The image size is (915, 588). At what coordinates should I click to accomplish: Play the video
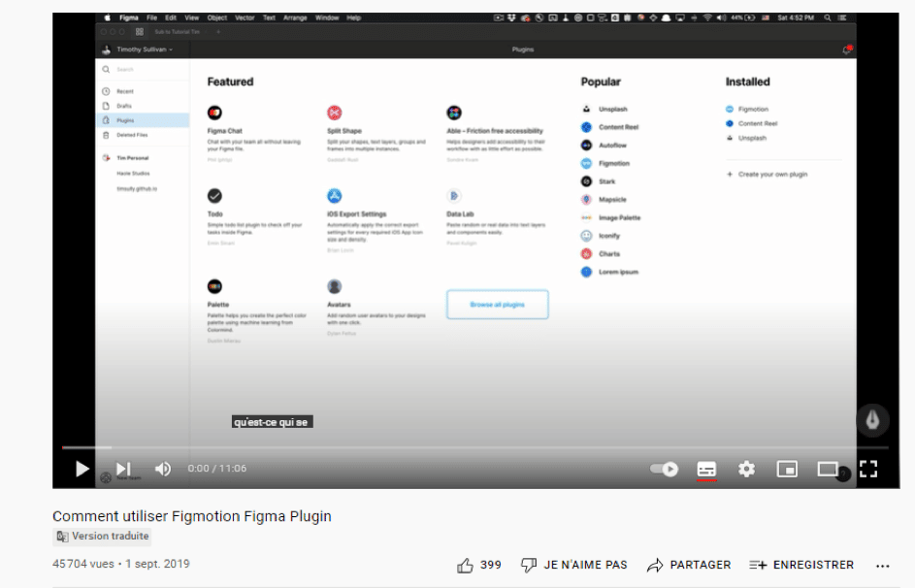pos(82,469)
